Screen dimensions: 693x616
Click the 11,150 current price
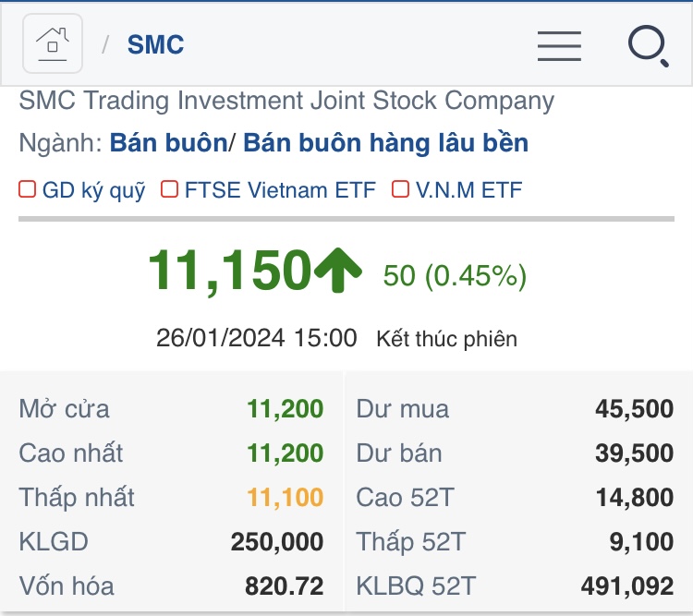tap(229, 271)
